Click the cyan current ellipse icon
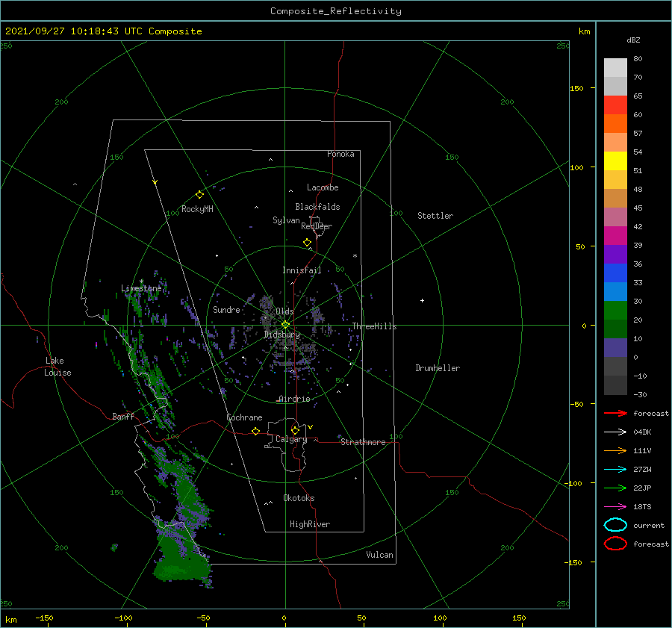 [615, 525]
